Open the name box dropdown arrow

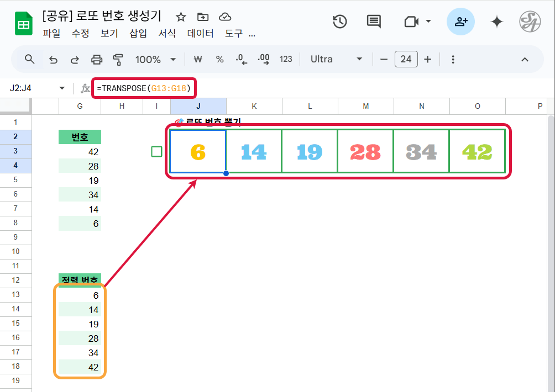62,88
